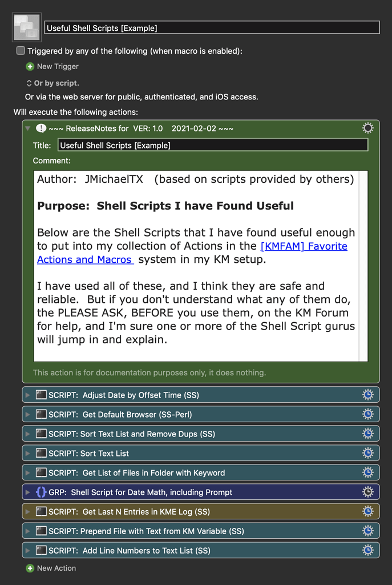Open gear menu for Get Last N Entries action
The width and height of the screenshot is (392, 585).
point(368,511)
